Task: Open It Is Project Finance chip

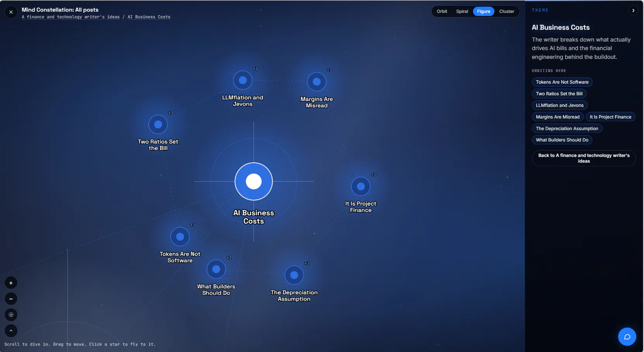Action: [611, 117]
